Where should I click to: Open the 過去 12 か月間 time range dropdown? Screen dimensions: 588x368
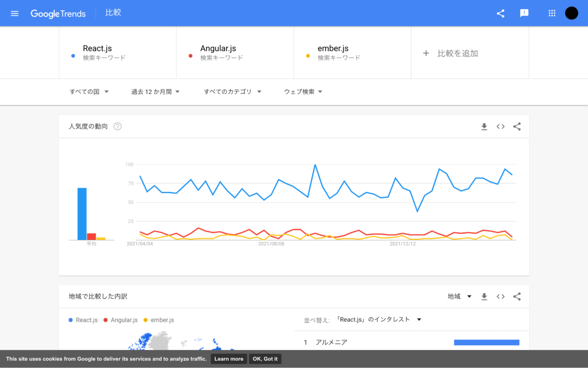click(155, 92)
